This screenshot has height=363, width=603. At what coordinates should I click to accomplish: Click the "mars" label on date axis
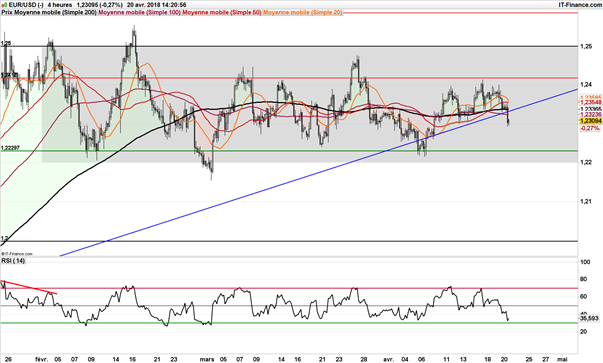click(x=207, y=360)
